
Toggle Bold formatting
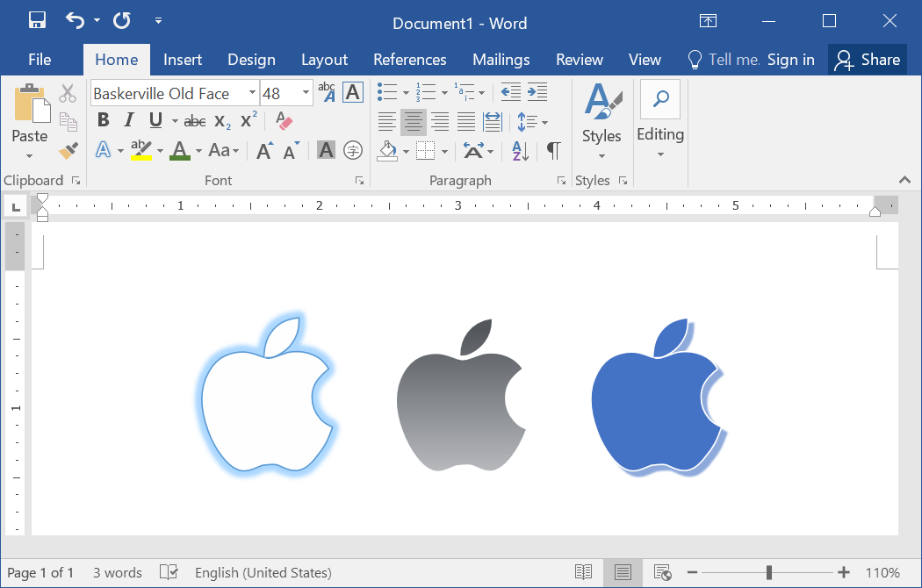pos(103,120)
